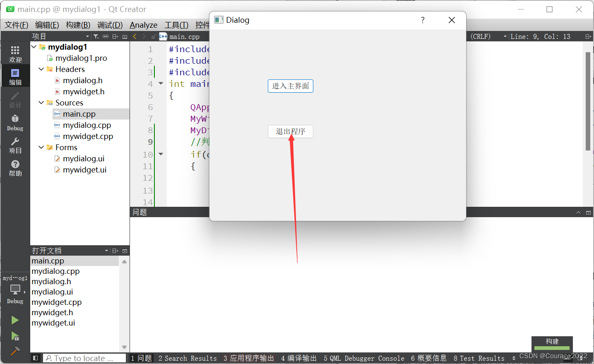This screenshot has height=364, width=594.
Task: Enable synchronize-with-editor link icon
Action: click(106, 36)
